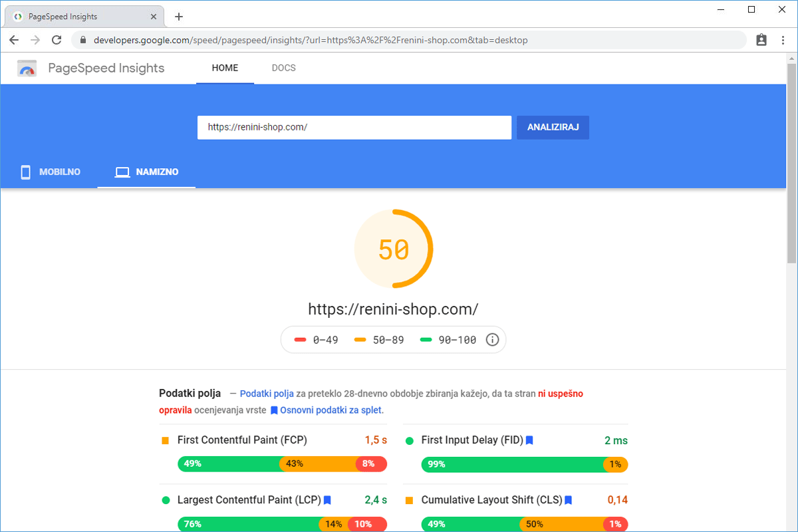
Task: Click the PageSpeed Insights logo icon
Action: 27,68
